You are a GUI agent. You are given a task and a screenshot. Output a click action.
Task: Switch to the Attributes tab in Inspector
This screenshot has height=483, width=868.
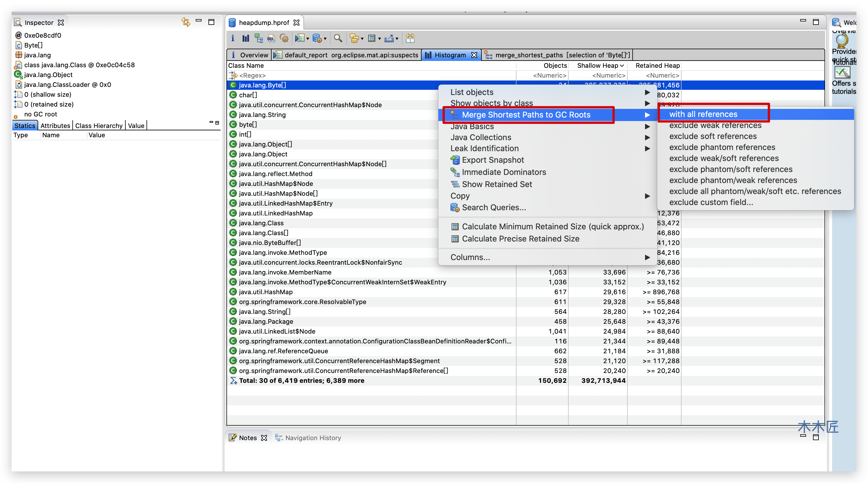point(55,126)
